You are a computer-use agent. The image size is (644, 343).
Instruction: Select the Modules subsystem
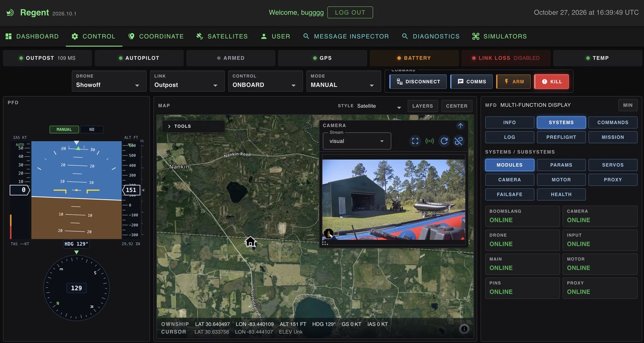click(510, 165)
